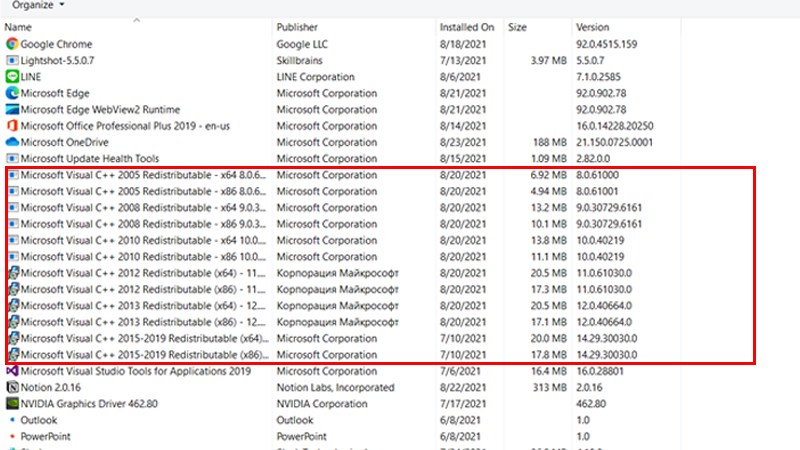Select the Microsoft Office Professional Plus icon

(x=12, y=126)
